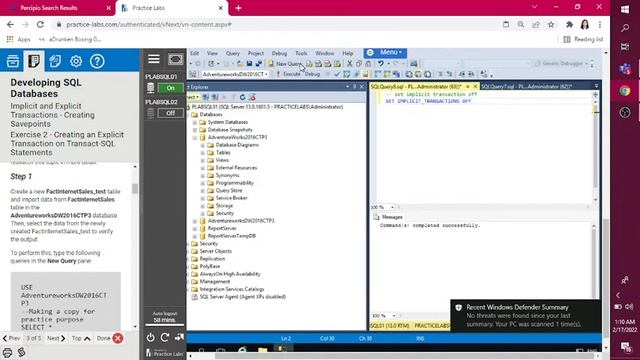Click the Stop icon in Object Explorer toolbar

pos(252,97)
